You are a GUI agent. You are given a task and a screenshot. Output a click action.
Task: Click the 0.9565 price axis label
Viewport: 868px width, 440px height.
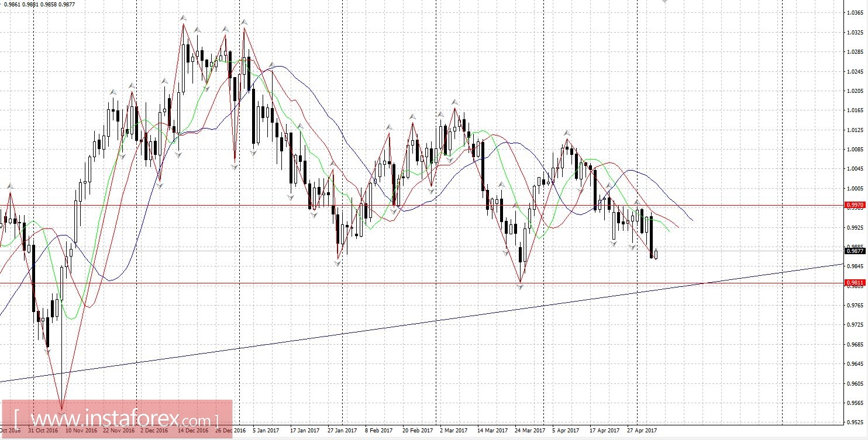point(855,403)
